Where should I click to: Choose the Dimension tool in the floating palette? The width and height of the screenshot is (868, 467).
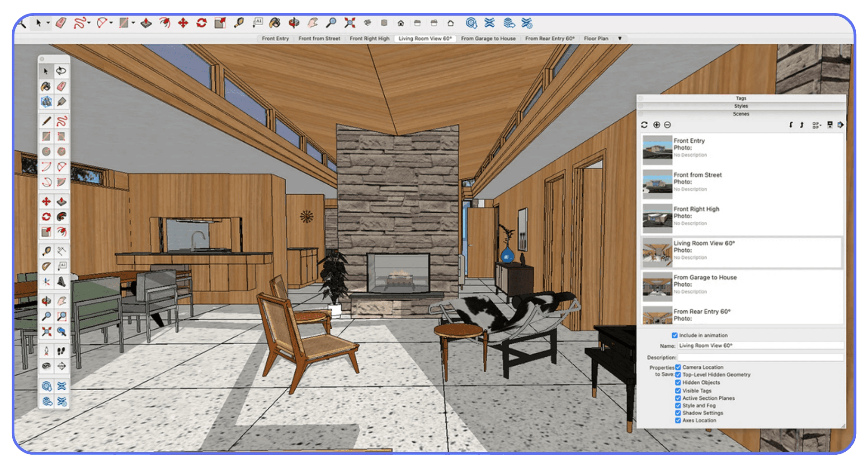[x=61, y=251]
